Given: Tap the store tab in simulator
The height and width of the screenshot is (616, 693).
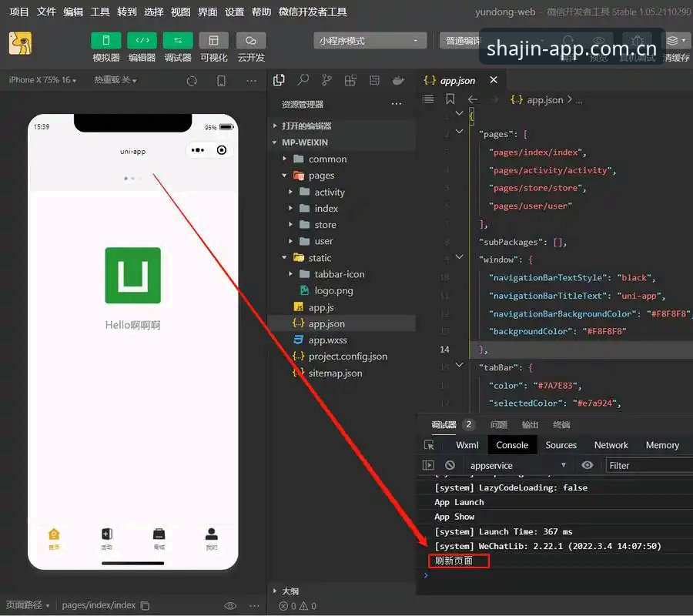Looking at the screenshot, I should pyautogui.click(x=159, y=539).
